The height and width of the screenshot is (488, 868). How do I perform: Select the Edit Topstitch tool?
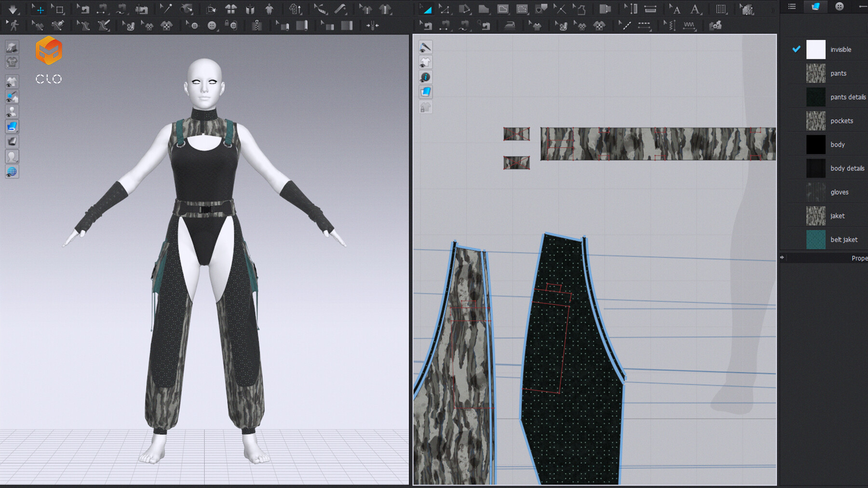(624, 26)
